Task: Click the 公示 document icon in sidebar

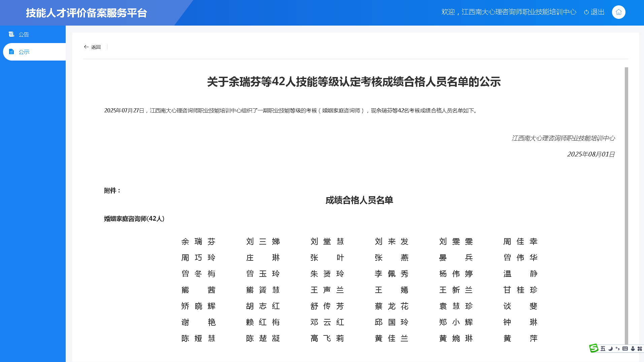Action: point(12,51)
